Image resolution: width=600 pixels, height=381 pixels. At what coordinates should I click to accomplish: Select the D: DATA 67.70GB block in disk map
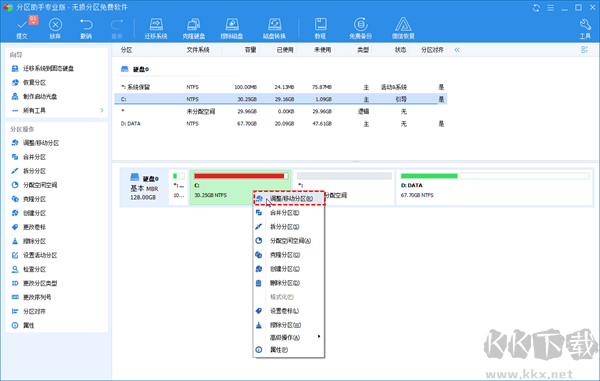coord(494,187)
